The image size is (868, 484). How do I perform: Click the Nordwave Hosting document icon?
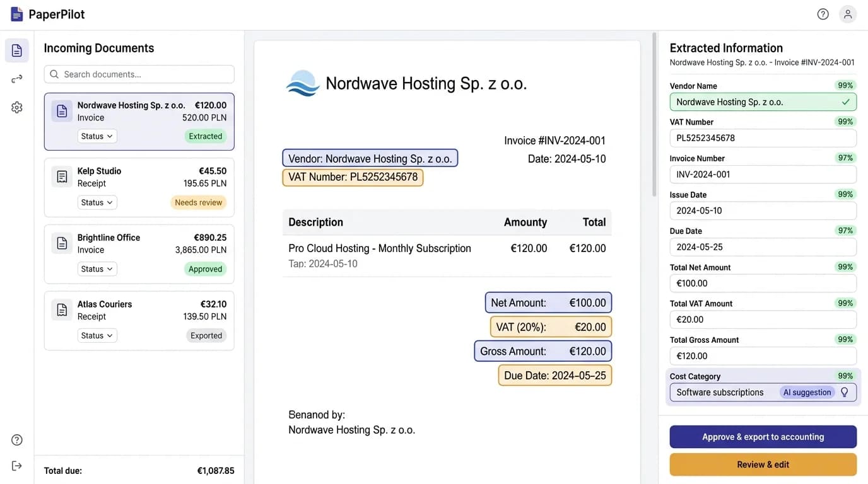pyautogui.click(x=62, y=111)
